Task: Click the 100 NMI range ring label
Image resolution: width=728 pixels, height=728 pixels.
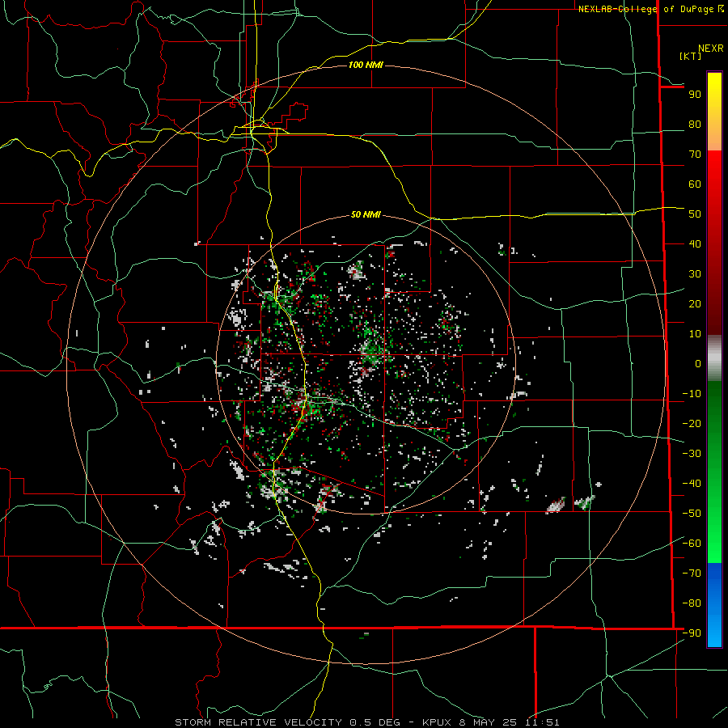Action: pyautogui.click(x=366, y=65)
